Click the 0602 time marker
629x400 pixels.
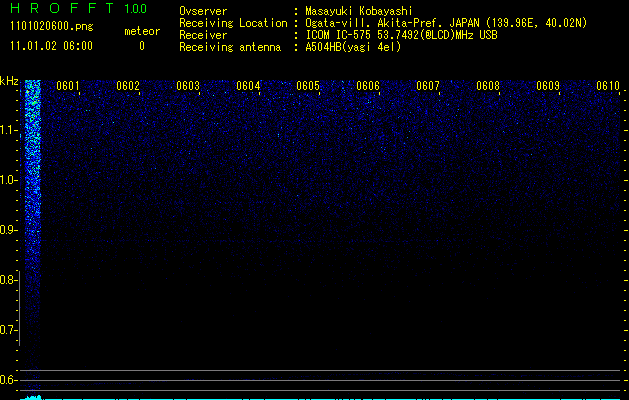(128, 86)
